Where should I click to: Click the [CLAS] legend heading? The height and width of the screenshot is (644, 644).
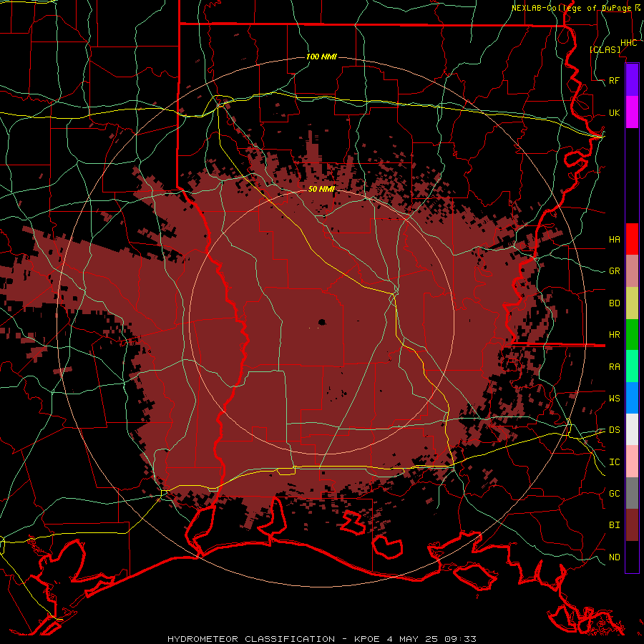605,49
